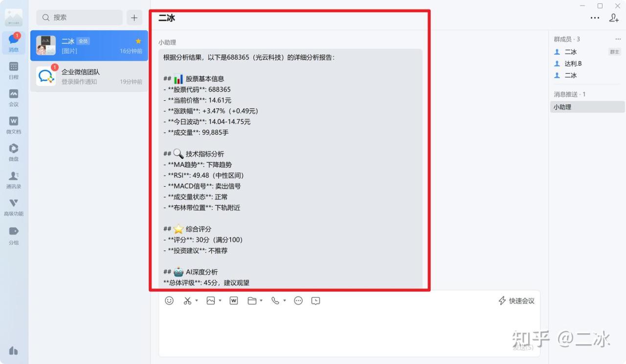Open the chat more options ellipsis
This screenshot has width=626, height=364.
click(x=595, y=18)
